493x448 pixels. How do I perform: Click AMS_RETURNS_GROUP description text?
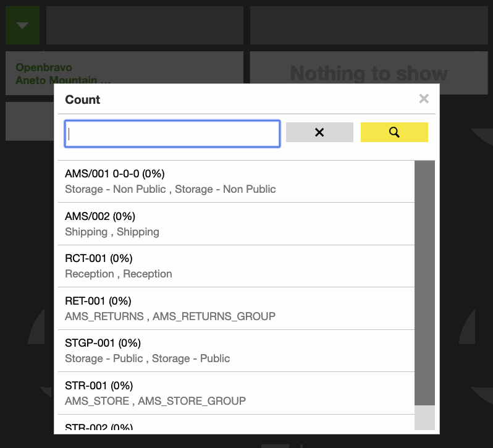(x=214, y=316)
